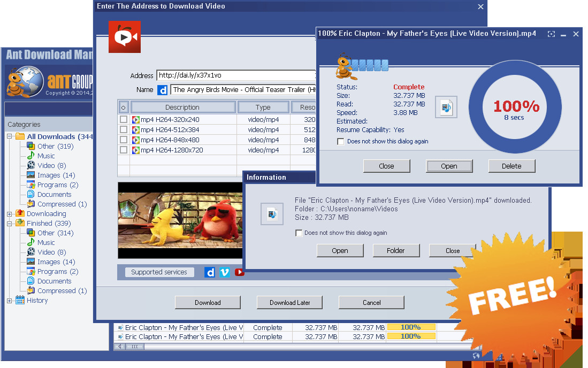Click the video icon of mp4 H264-320x240
The width and height of the screenshot is (588, 368).
136,119
